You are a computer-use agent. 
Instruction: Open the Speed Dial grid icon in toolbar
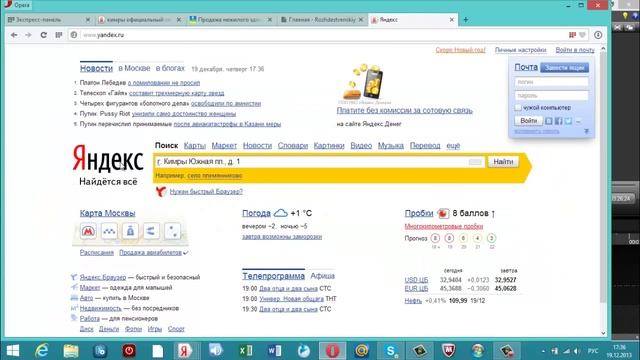[59, 35]
